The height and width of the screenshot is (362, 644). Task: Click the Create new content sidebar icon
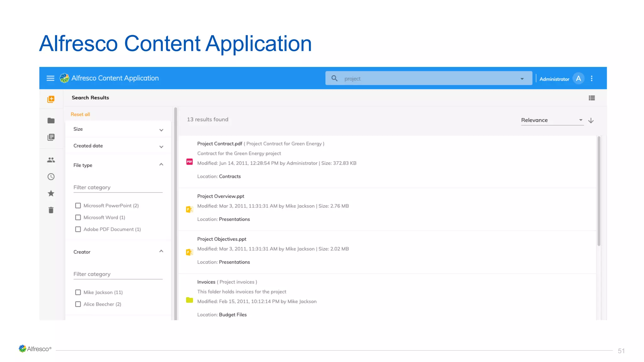tap(51, 99)
